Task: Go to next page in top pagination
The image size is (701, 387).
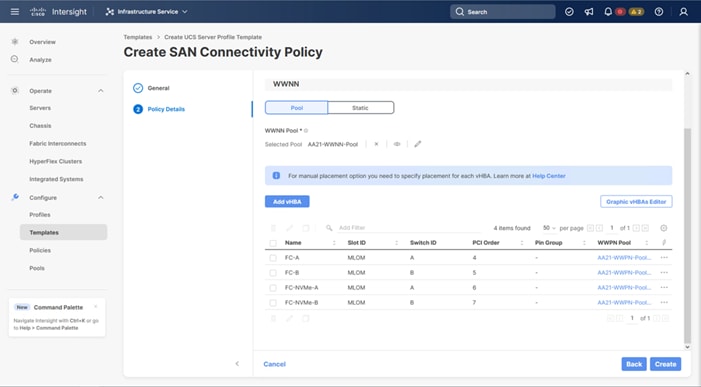Action: 636,228
